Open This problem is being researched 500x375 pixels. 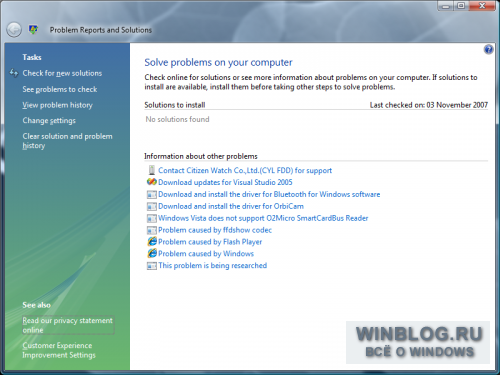click(213, 266)
